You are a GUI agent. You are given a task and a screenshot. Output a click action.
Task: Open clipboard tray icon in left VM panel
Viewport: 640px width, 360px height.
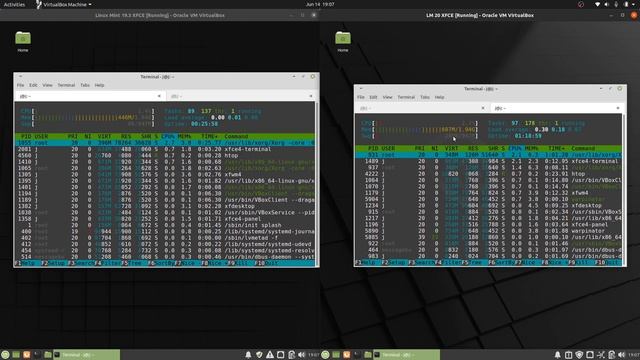[x=291, y=355]
